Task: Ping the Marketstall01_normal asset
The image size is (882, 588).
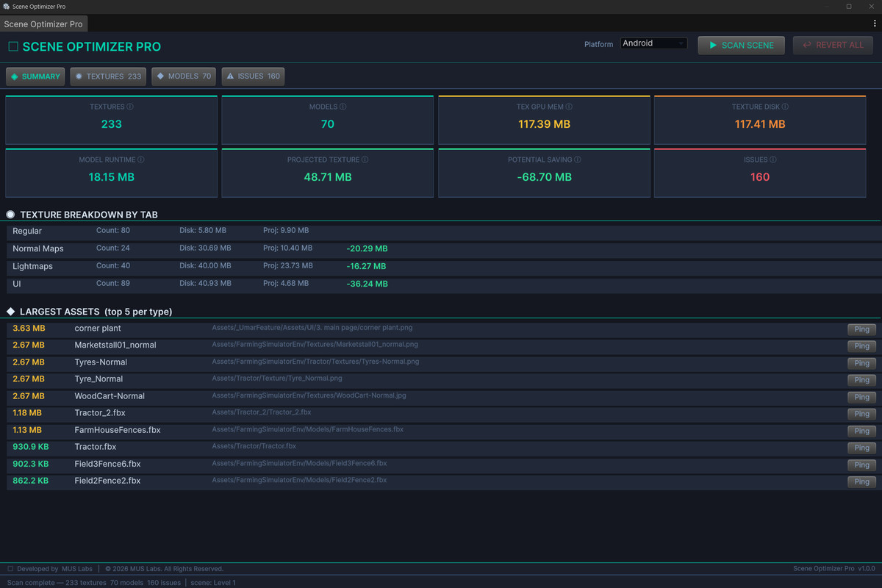Action: pos(861,346)
